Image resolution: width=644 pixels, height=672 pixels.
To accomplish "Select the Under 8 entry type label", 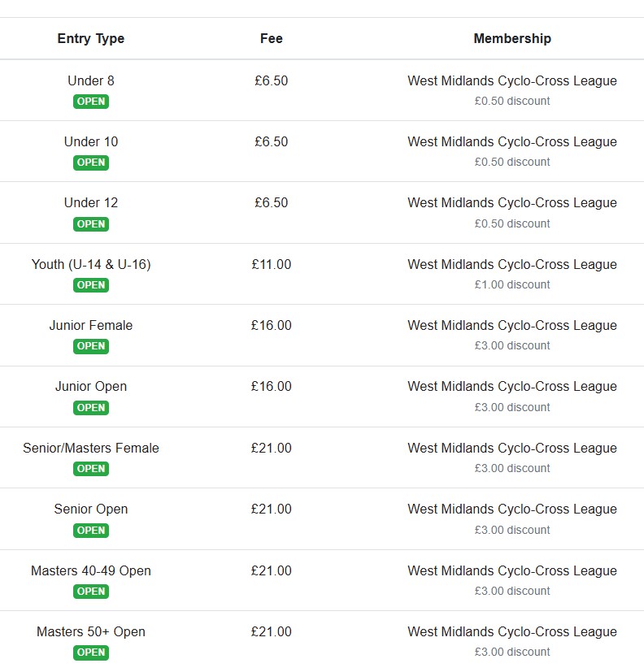I will (91, 80).
